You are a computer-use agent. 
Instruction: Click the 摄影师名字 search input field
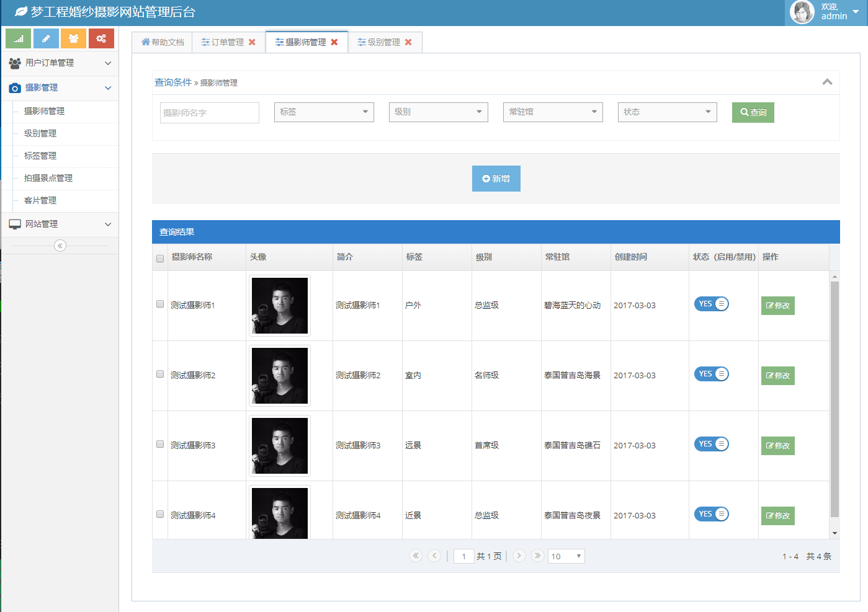209,112
